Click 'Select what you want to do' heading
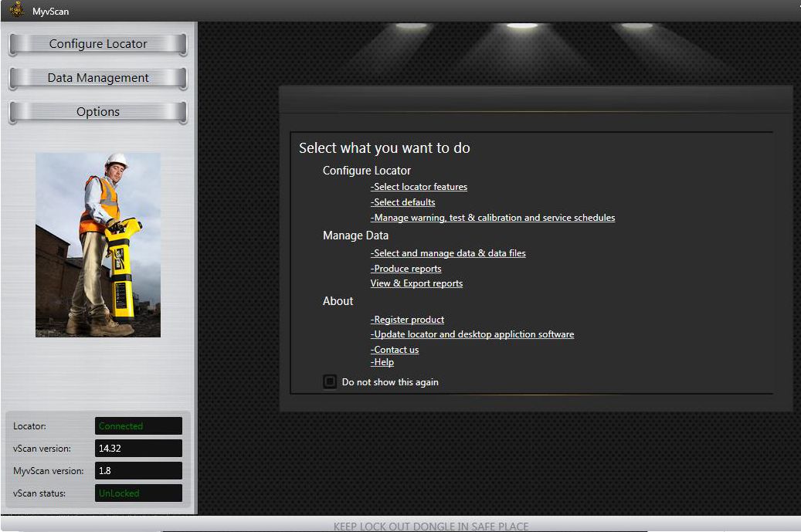Screen dimensions: 801x532 (x=384, y=148)
